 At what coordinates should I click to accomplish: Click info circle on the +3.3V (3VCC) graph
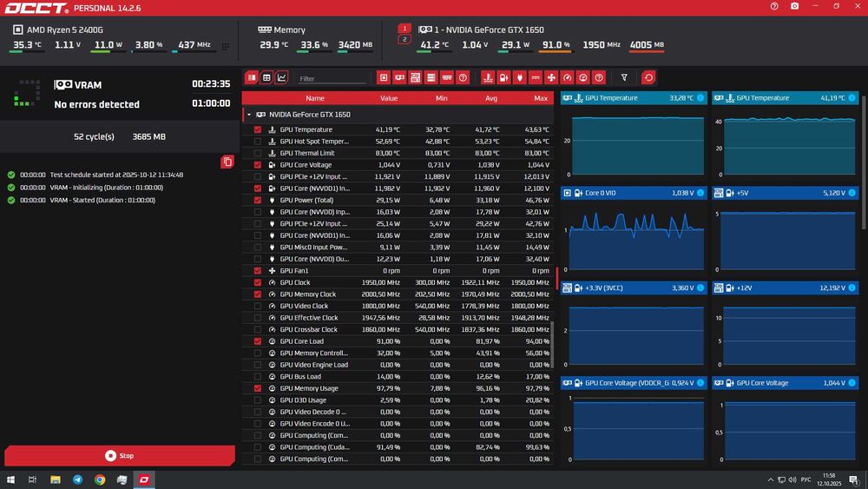pos(700,288)
